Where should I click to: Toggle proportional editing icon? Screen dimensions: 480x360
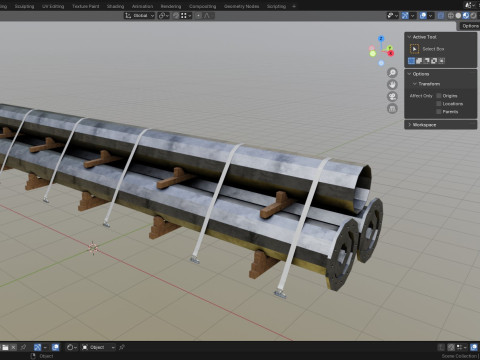(x=198, y=16)
